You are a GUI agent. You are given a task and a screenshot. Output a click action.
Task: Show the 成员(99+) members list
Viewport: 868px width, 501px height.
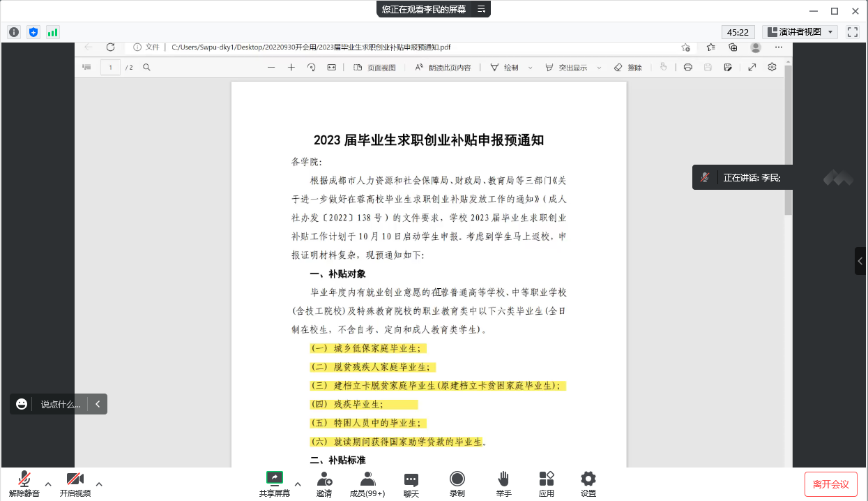(367, 484)
